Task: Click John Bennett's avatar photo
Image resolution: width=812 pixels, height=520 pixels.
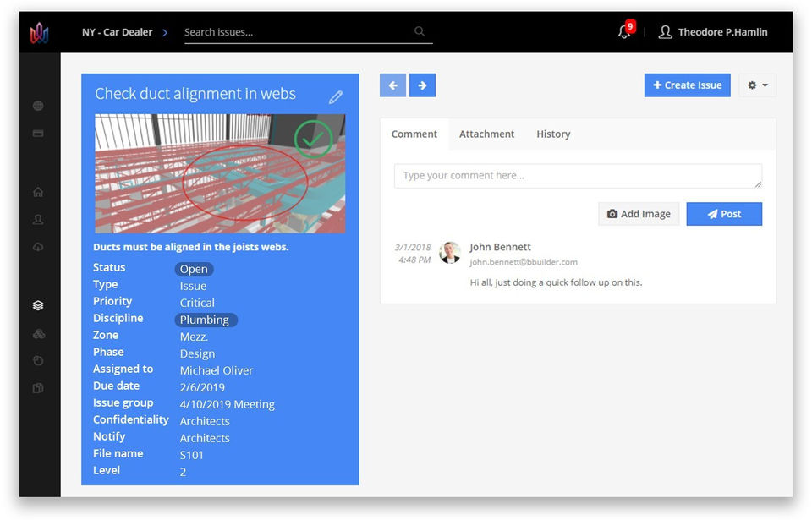Action: (450, 253)
